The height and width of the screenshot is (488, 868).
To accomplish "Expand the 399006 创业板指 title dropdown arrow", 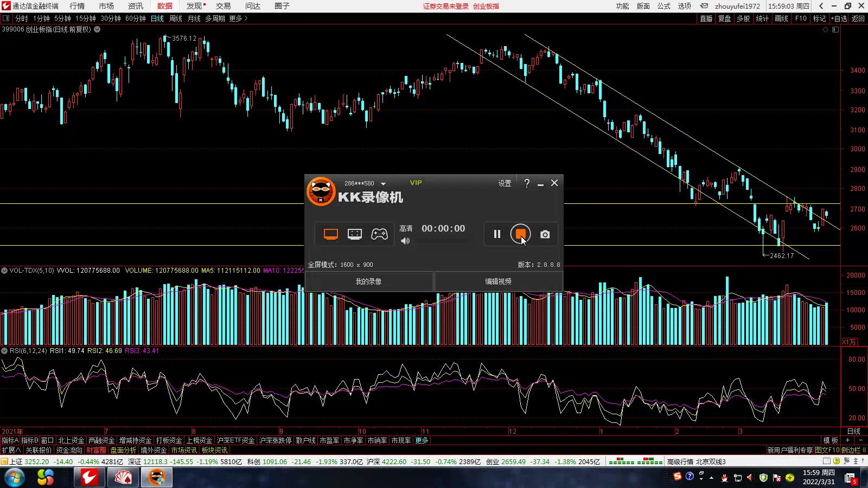I will point(97,29).
